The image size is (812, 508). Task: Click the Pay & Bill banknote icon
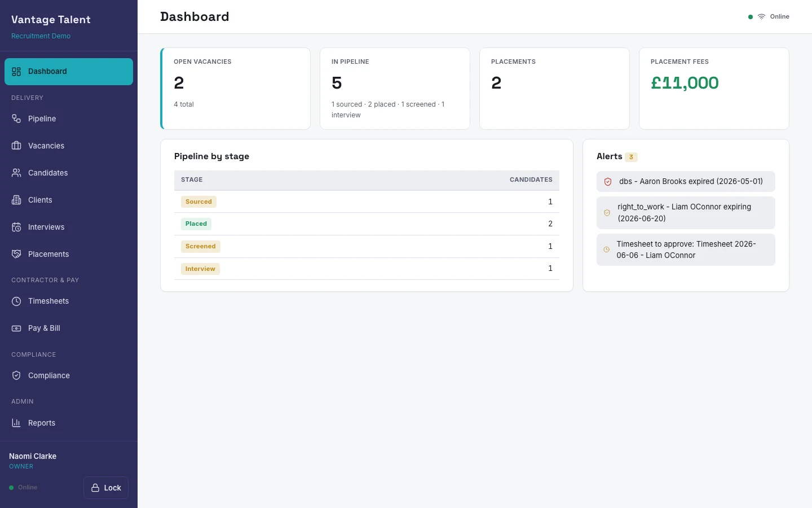point(16,329)
